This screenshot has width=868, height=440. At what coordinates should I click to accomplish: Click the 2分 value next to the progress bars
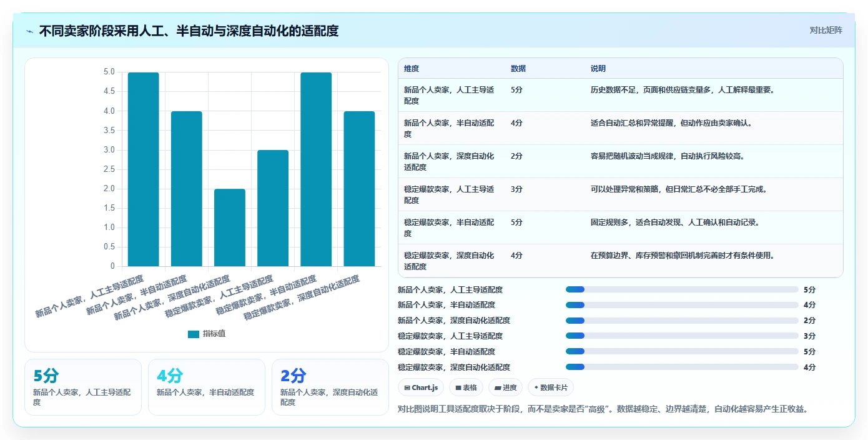810,321
